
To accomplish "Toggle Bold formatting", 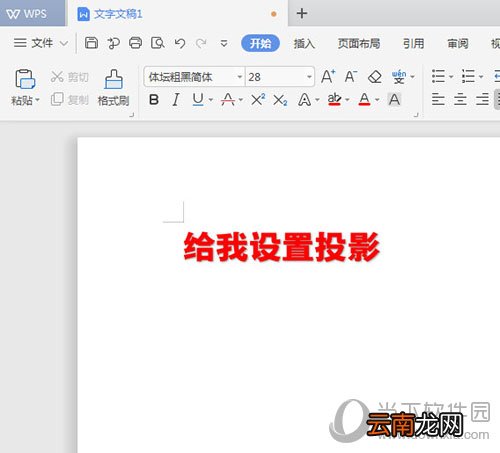I will click(x=154, y=99).
